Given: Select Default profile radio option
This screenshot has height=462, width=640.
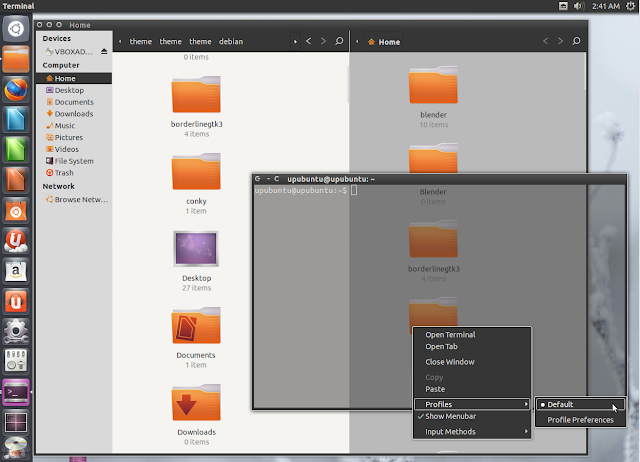Looking at the screenshot, I should point(580,404).
